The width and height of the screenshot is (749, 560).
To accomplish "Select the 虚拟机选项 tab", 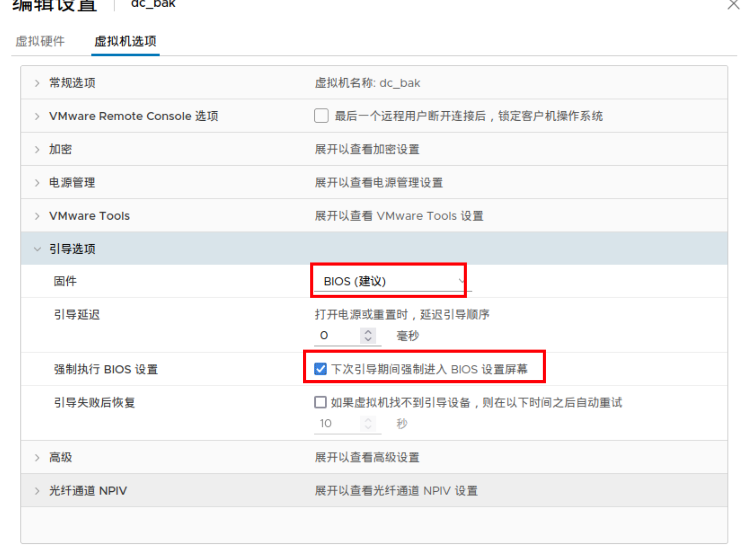I will coord(125,41).
